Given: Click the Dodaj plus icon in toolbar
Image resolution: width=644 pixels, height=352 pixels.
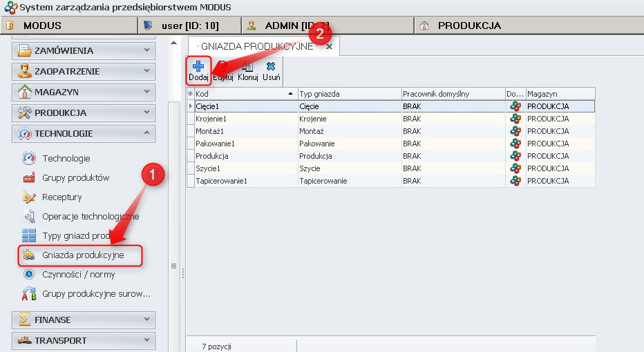Looking at the screenshot, I should click(x=198, y=67).
